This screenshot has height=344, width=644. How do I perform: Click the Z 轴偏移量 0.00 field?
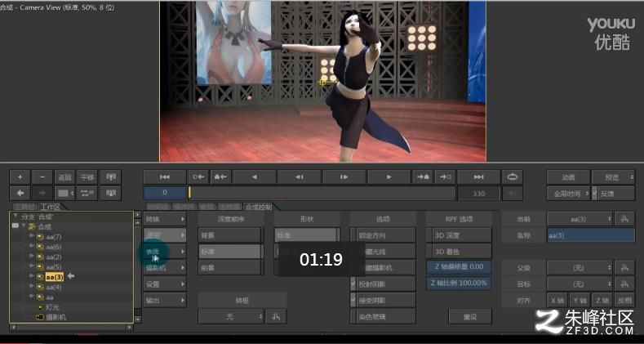(459, 266)
